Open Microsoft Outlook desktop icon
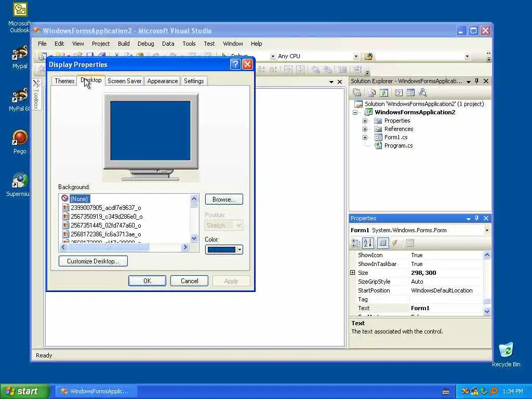Screen dimensions: 532x399 pos(20,18)
